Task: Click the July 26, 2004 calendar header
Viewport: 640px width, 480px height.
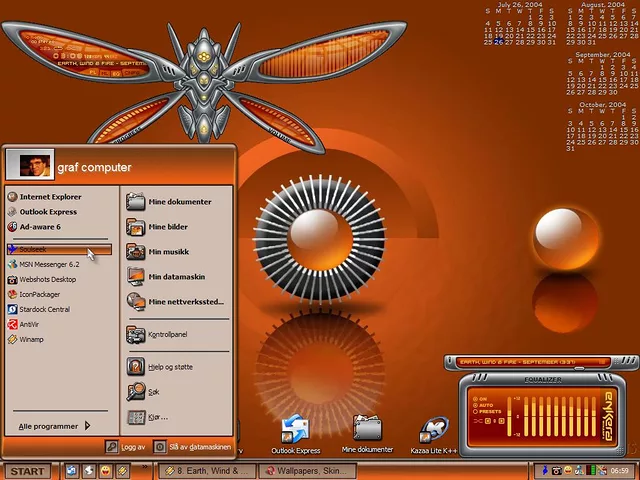Action: click(x=520, y=5)
